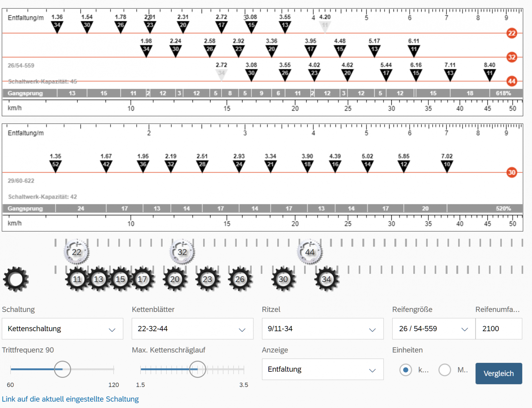The width and height of the screenshot is (532, 408).
Task: Click the 11-tooth sprocket icon
Action: 77,279
